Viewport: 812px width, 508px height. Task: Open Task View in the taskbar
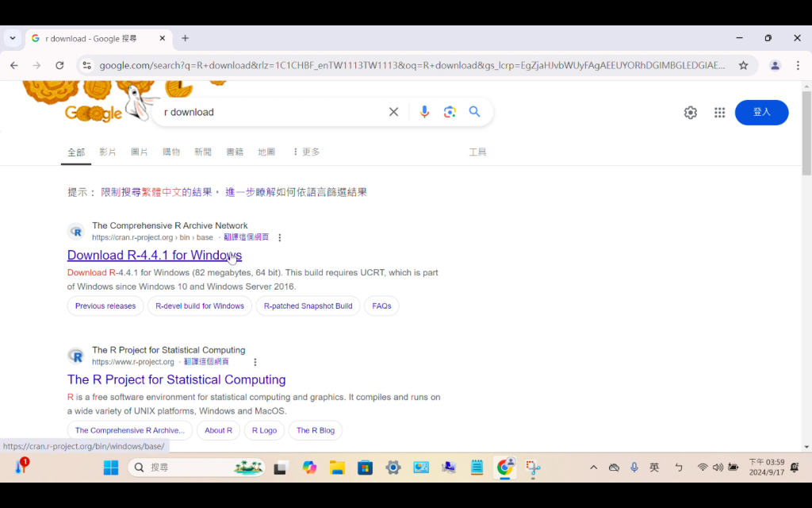click(280, 468)
